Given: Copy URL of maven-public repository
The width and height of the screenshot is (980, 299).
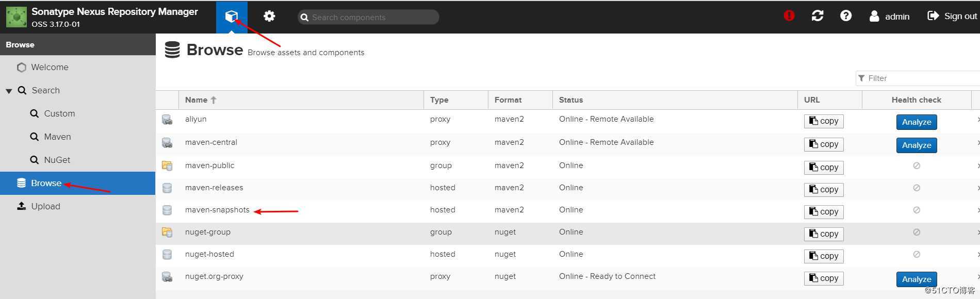Looking at the screenshot, I should click(824, 168).
